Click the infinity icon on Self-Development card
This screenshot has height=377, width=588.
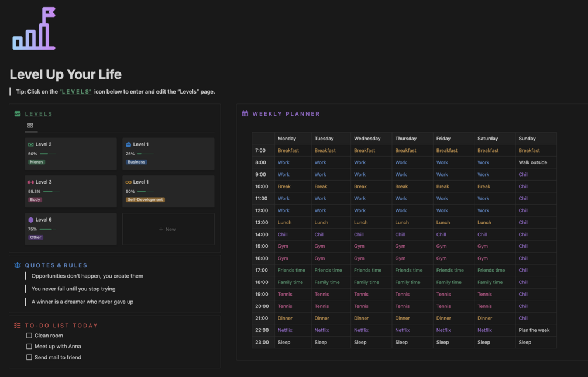(x=129, y=182)
